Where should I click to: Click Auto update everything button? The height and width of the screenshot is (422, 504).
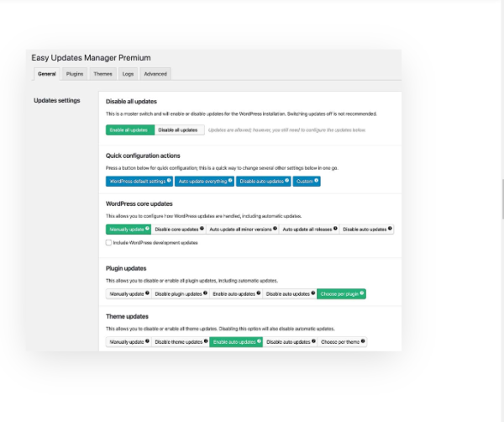[x=204, y=182]
